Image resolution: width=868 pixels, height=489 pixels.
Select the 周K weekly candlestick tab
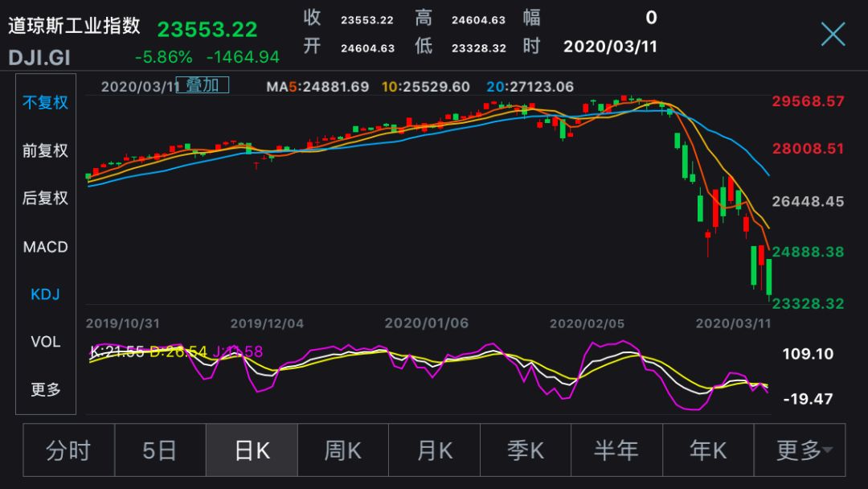[x=343, y=450]
